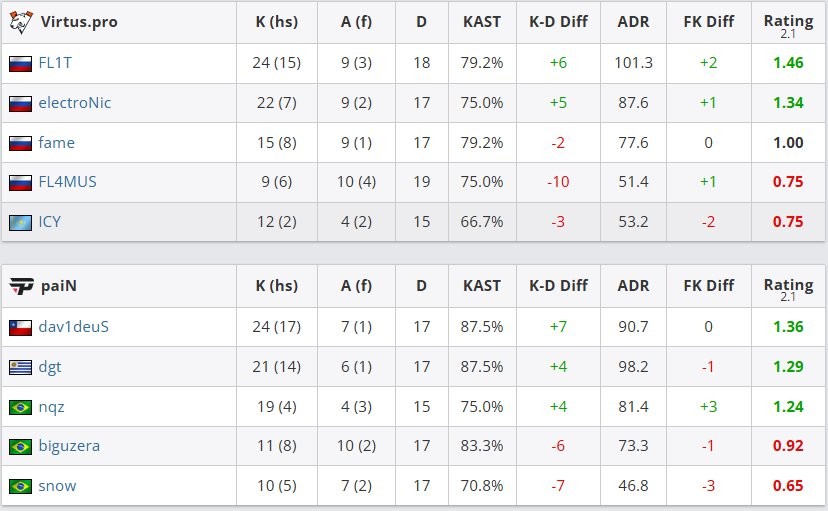Screen dimensions: 828x511
Task: Click the Chilean flag beside dav1deuS
Action: point(20,327)
